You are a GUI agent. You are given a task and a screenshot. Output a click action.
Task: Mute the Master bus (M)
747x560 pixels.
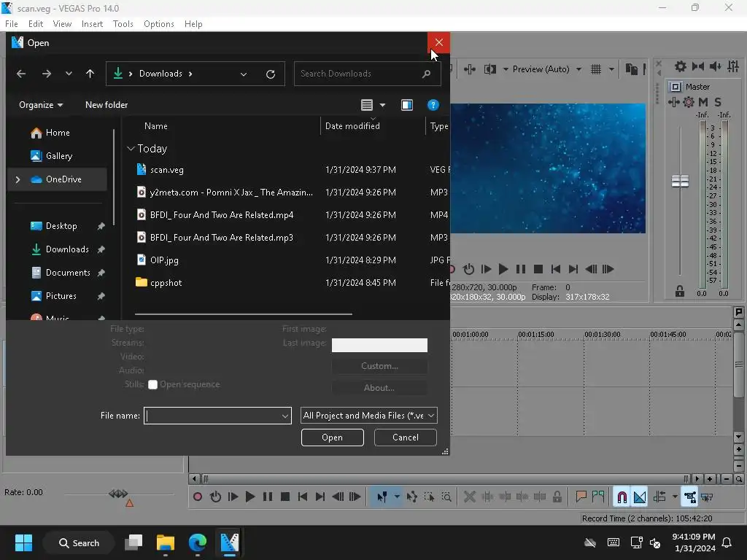point(703,102)
